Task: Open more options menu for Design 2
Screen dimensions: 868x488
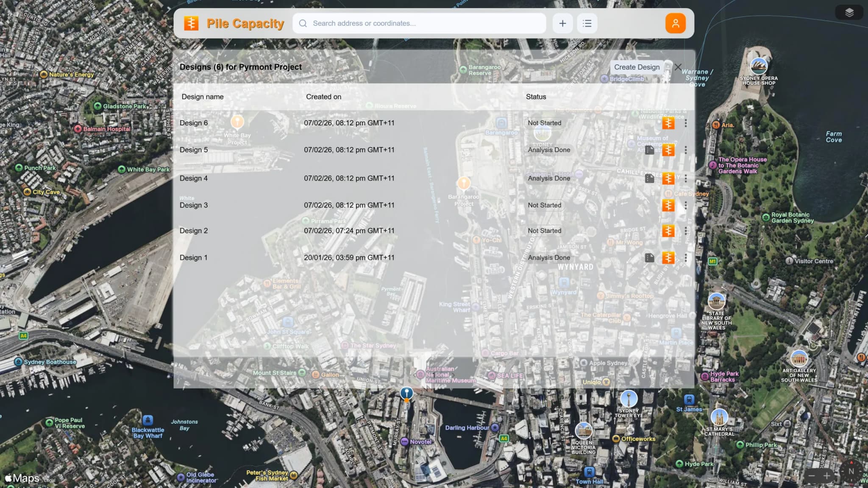Action: (x=685, y=231)
